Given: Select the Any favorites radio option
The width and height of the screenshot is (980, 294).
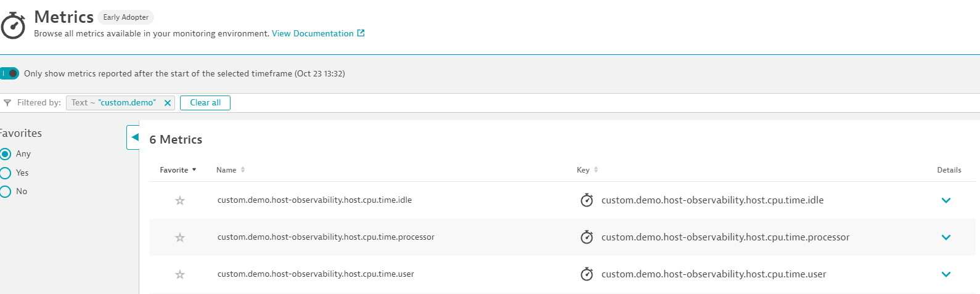Looking at the screenshot, I should click(x=6, y=154).
